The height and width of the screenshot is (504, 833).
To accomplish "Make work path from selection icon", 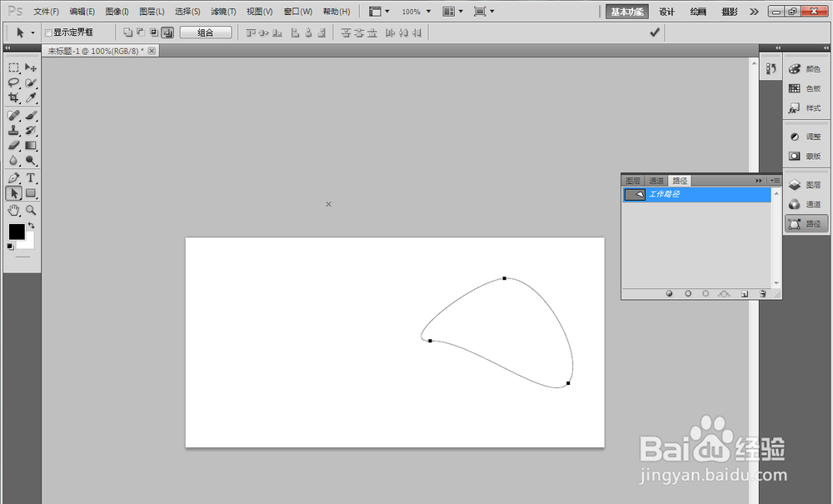I will [x=724, y=294].
